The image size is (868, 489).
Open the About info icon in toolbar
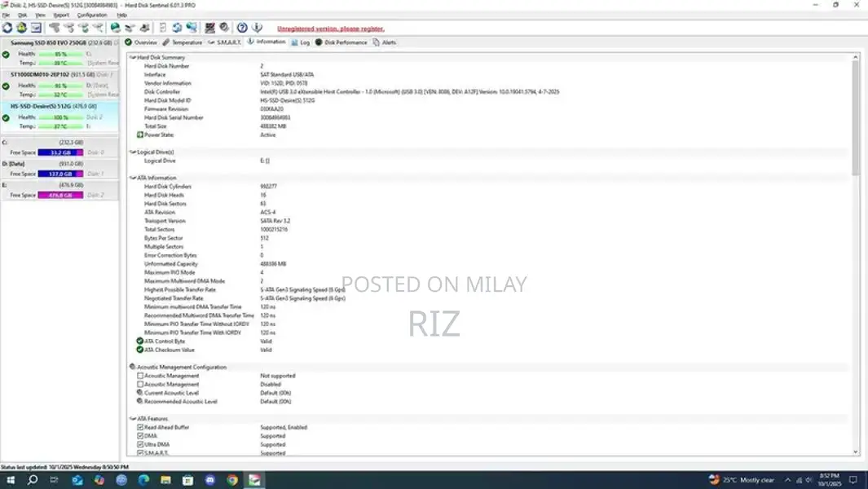coord(256,28)
